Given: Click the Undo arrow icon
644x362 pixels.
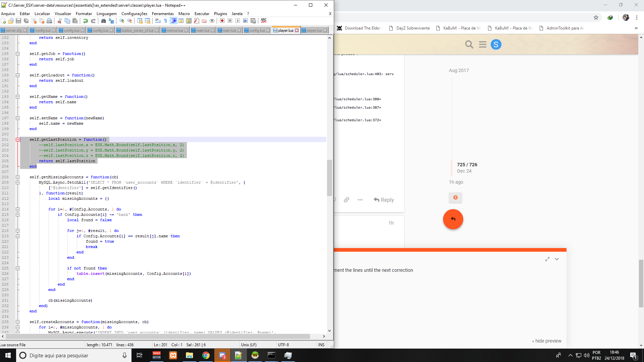Looking at the screenshot, I should coord(85,21).
